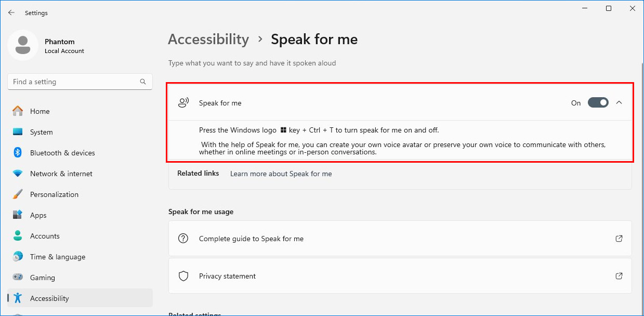The height and width of the screenshot is (316, 644).
Task: Click the Phantom profile avatar
Action: [x=22, y=45]
